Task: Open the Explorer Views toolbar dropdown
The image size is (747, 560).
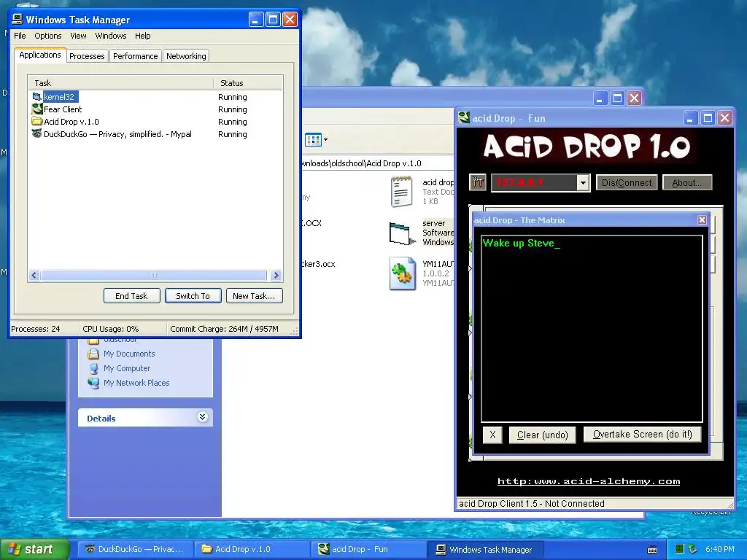Action: click(326, 140)
